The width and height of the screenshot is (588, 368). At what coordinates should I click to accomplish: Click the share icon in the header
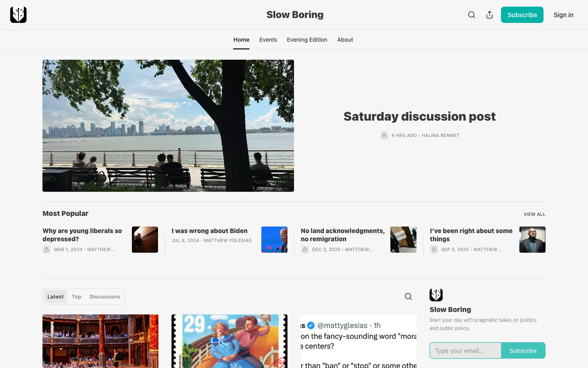pos(490,15)
